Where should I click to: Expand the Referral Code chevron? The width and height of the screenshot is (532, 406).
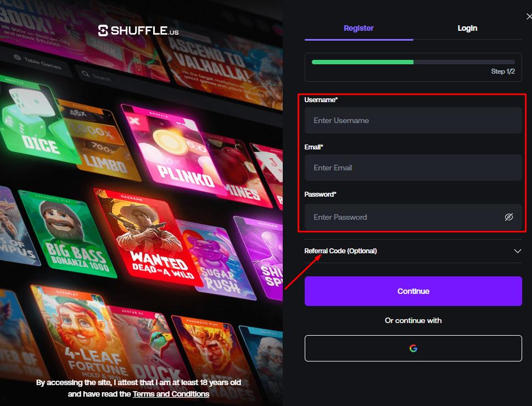click(x=517, y=251)
